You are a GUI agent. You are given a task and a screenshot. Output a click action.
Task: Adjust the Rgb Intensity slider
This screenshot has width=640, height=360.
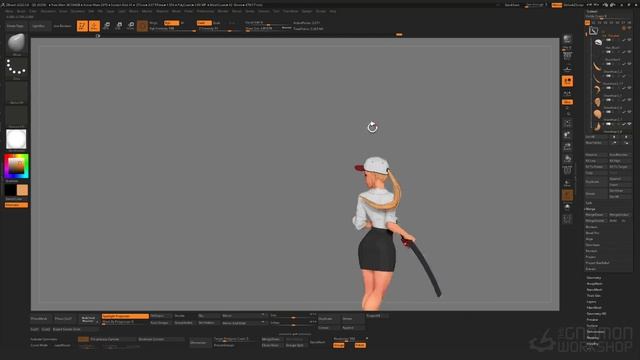(x=173, y=29)
